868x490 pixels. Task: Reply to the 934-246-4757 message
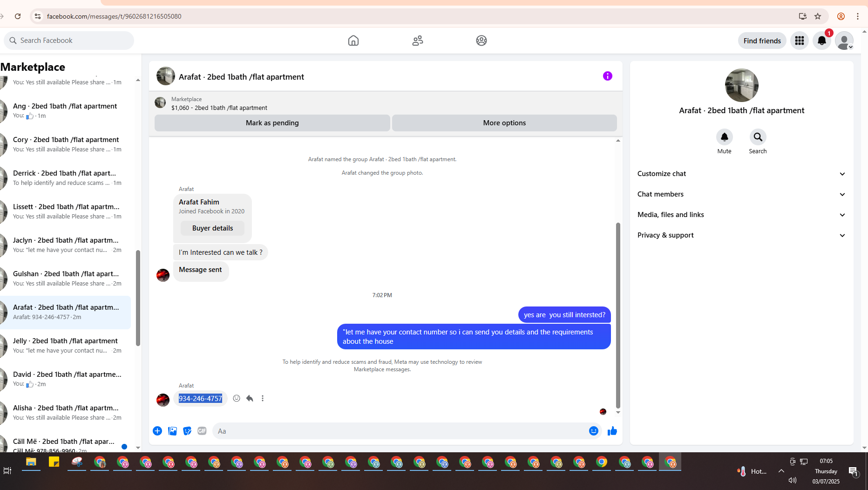pyautogui.click(x=250, y=398)
